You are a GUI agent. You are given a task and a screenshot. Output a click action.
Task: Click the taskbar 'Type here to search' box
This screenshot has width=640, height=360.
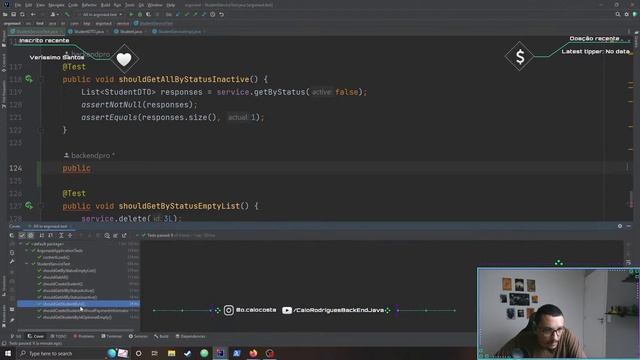(x=60, y=353)
